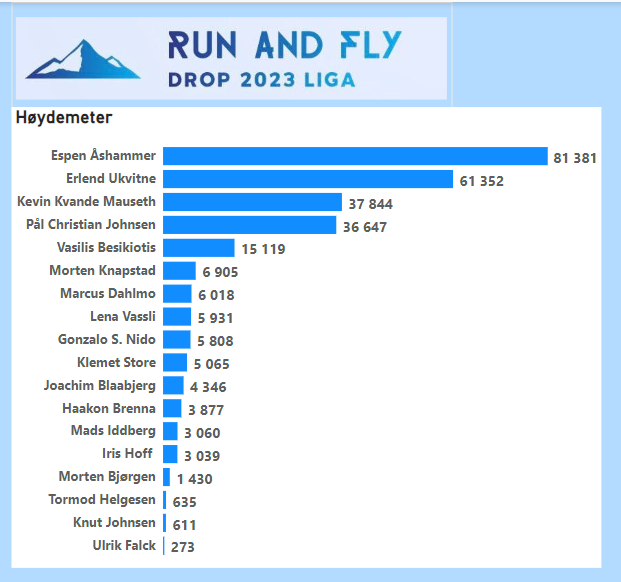Viewport: 621px width, 582px height.
Task: Select the Høydemeter chart title
Action: (64, 118)
